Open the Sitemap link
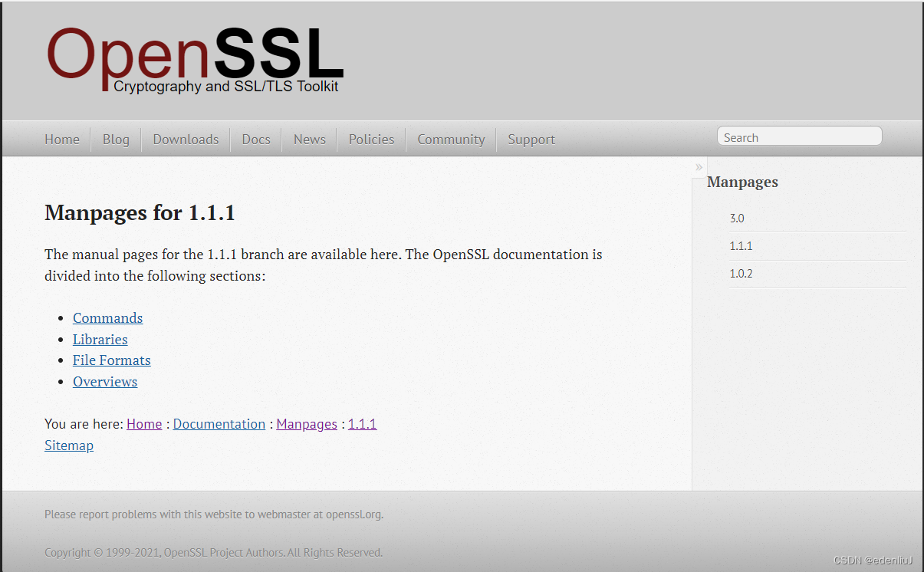 pyautogui.click(x=69, y=445)
